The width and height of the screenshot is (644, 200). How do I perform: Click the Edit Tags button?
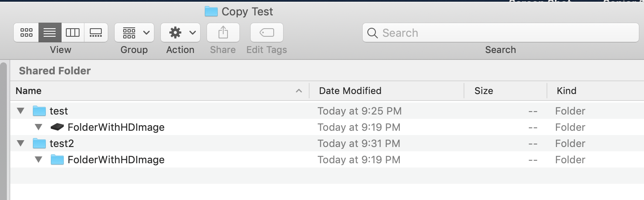266,32
